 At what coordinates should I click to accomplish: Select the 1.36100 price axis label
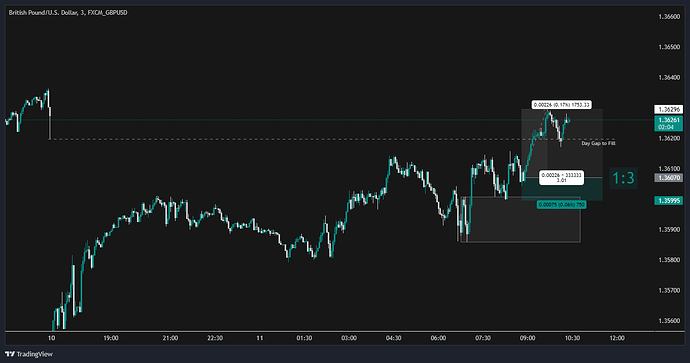[669, 169]
